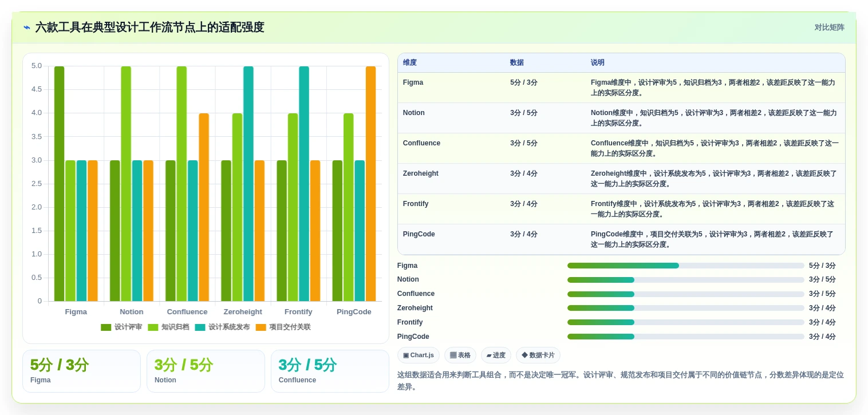Click Zeroheight's teal 设计系统发布 bar
The width and height of the screenshot is (868, 415).
[248, 184]
